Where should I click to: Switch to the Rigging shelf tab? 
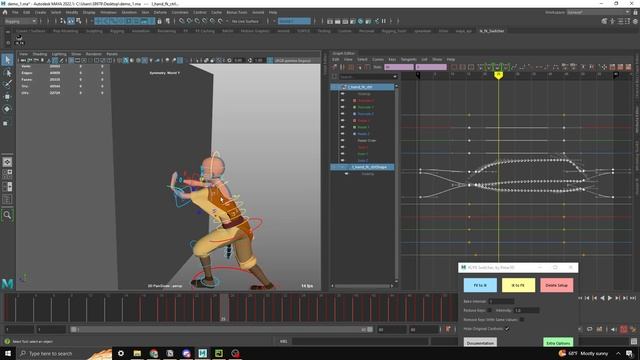pyautogui.click(x=117, y=31)
